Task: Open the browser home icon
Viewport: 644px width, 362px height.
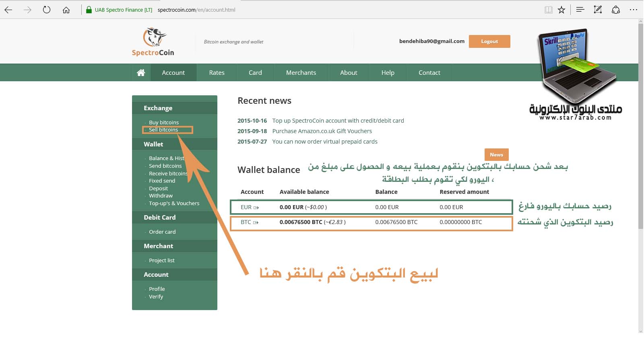Action: [x=66, y=10]
